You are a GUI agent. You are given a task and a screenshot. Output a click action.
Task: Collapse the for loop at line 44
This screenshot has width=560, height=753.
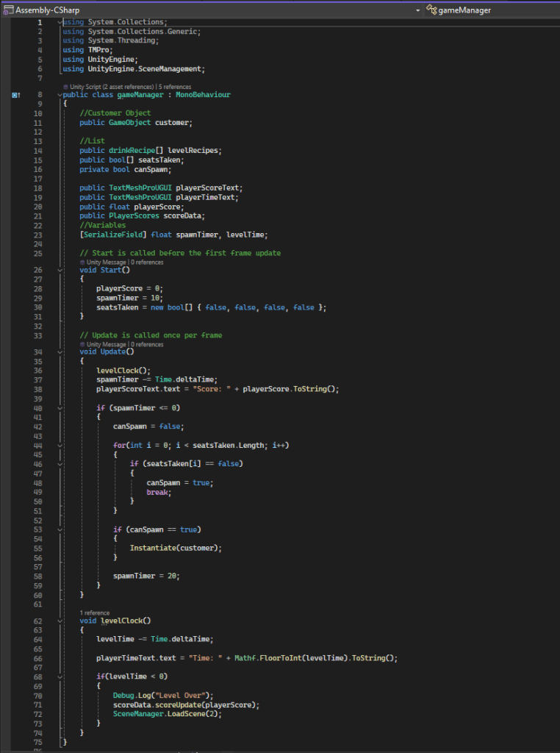click(59, 445)
